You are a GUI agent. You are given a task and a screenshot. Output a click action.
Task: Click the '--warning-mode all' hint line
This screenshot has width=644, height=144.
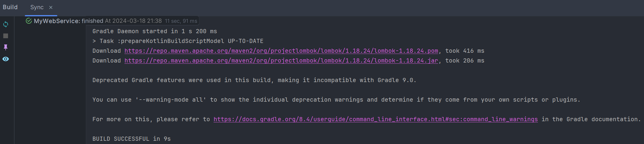click(x=336, y=100)
